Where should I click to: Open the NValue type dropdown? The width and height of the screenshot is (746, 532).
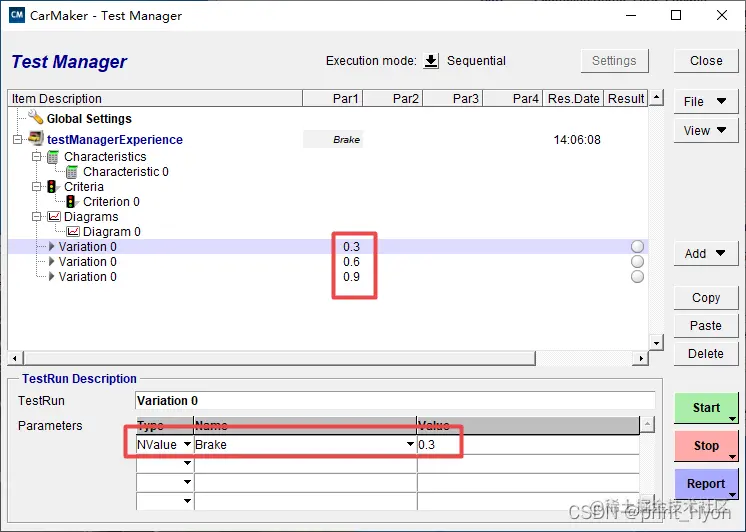point(187,444)
